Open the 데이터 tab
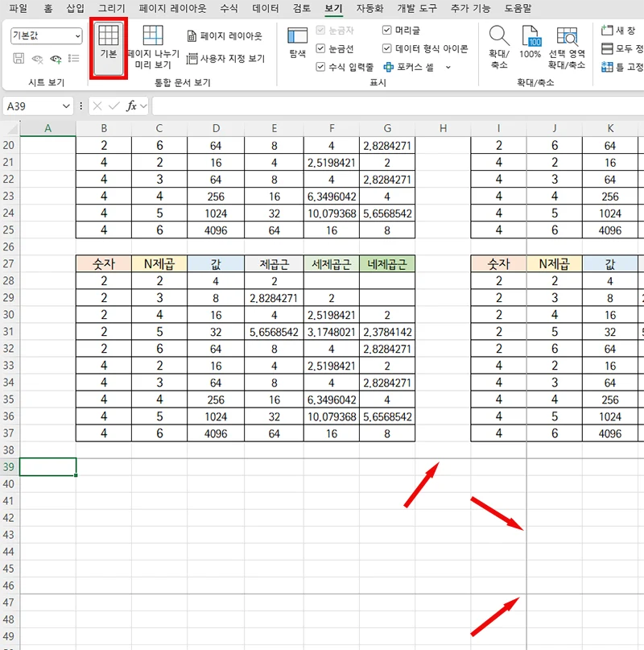Image resolution: width=644 pixels, height=650 pixels. pos(266,8)
